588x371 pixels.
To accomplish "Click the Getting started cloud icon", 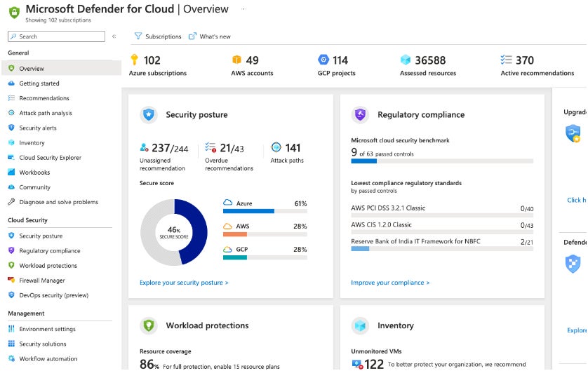I will (x=11, y=83).
